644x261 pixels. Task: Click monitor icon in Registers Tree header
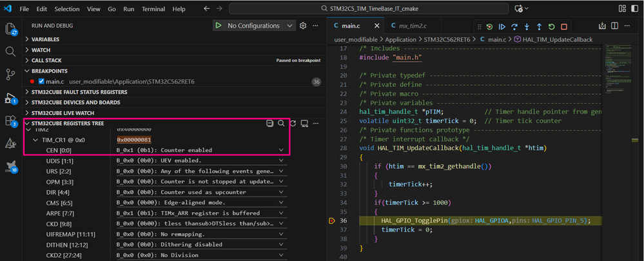coord(304,123)
